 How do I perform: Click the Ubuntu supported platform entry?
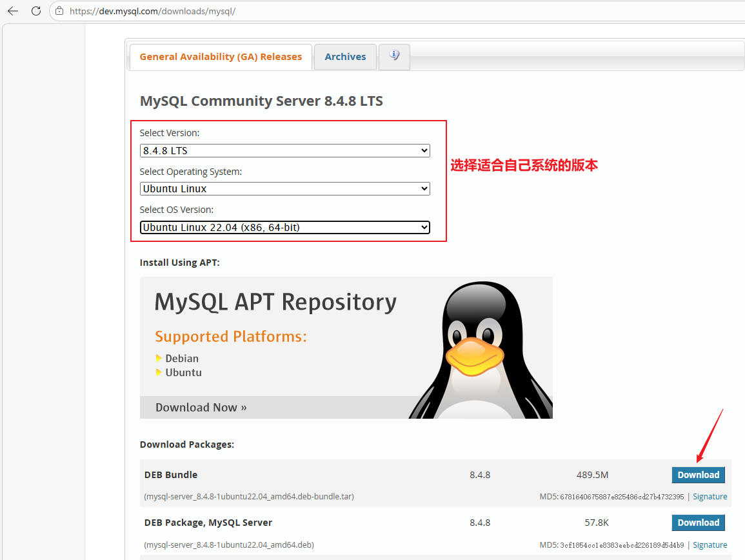tap(183, 373)
